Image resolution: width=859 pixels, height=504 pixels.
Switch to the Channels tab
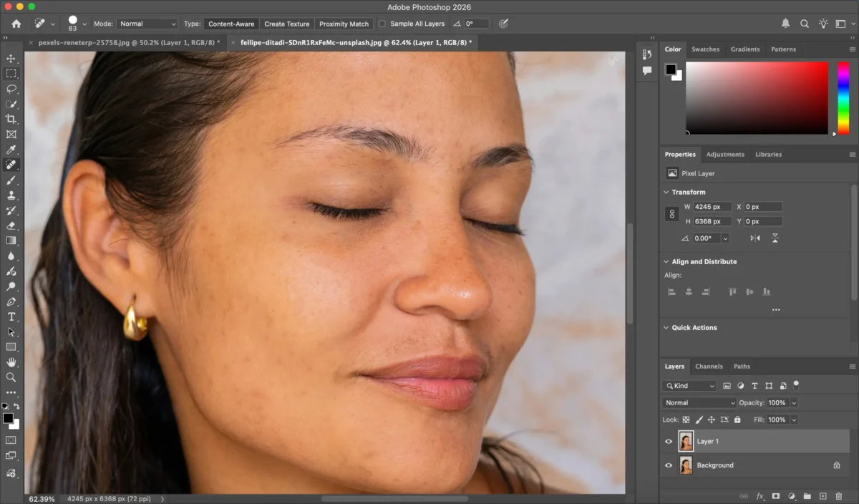point(709,366)
